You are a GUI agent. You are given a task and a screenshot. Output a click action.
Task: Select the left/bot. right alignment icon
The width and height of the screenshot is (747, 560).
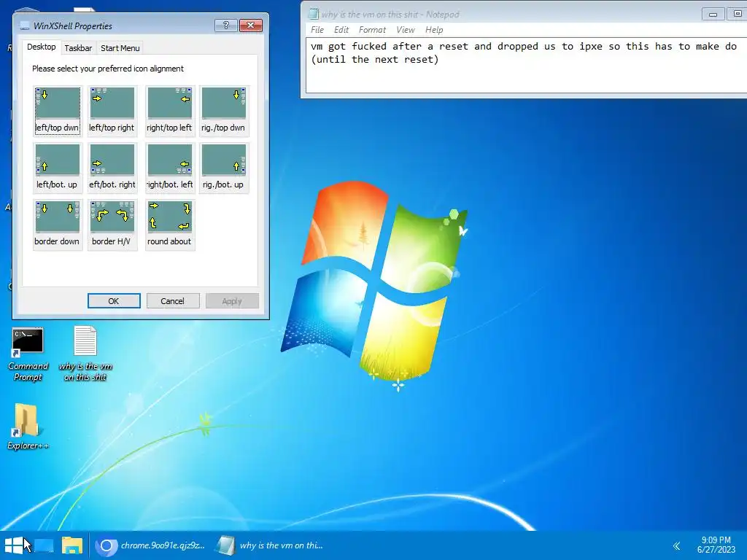(x=112, y=167)
